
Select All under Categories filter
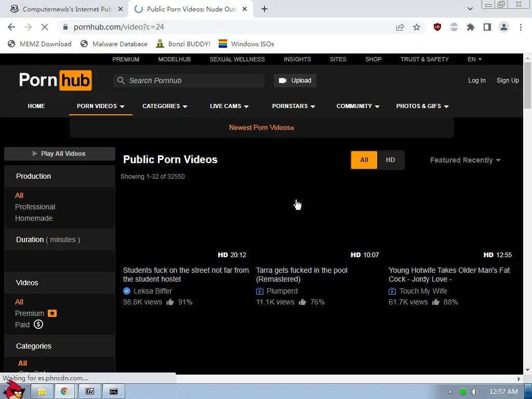point(22,363)
